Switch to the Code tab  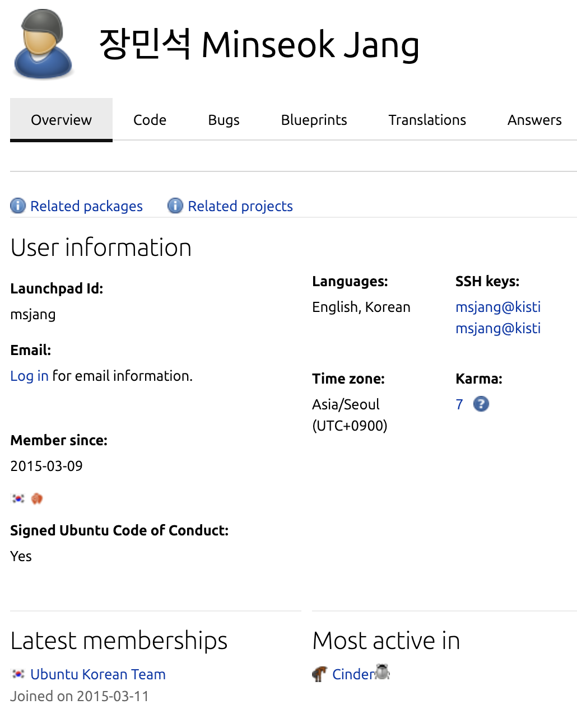(x=150, y=120)
